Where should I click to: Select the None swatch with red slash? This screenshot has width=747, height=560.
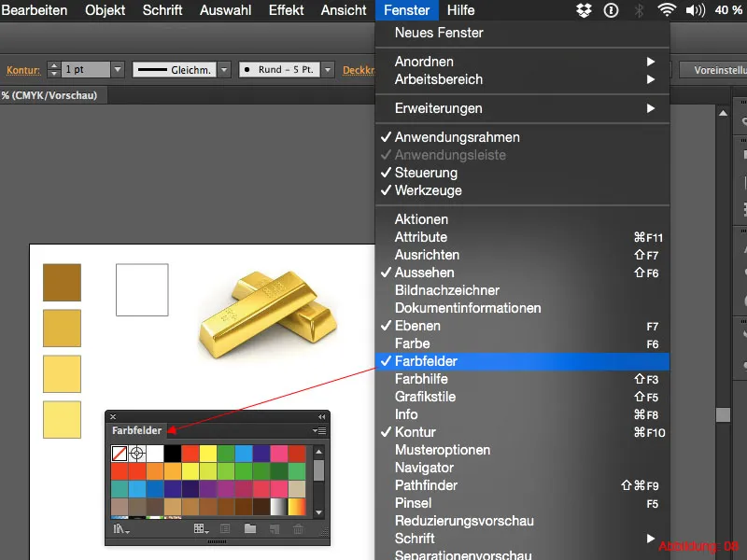[x=120, y=454]
